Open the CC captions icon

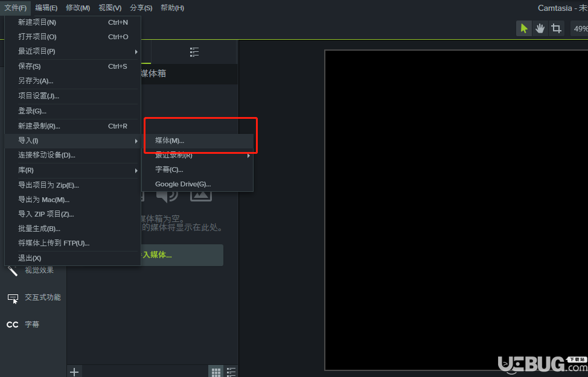pos(12,325)
